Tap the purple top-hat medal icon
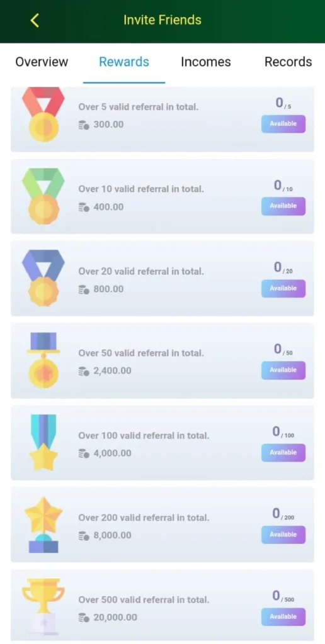The image size is (325, 644). 43,360
